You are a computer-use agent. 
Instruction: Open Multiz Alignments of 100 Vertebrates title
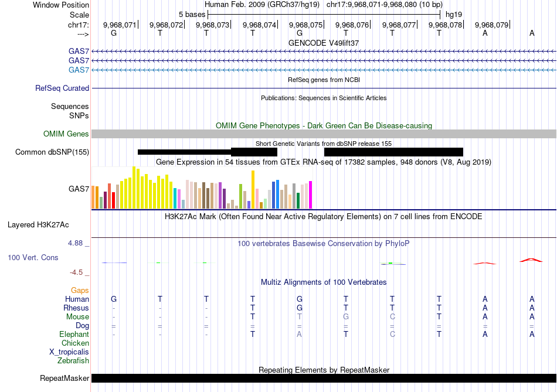324,282
